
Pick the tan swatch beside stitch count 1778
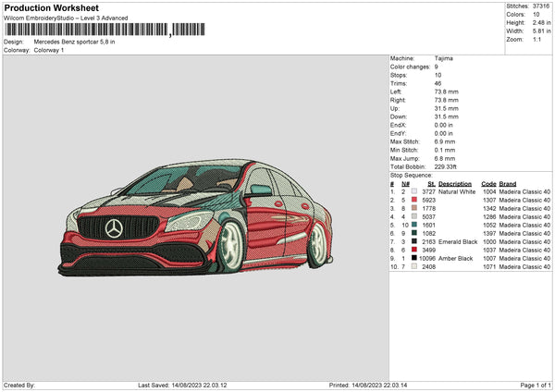click(x=414, y=208)
